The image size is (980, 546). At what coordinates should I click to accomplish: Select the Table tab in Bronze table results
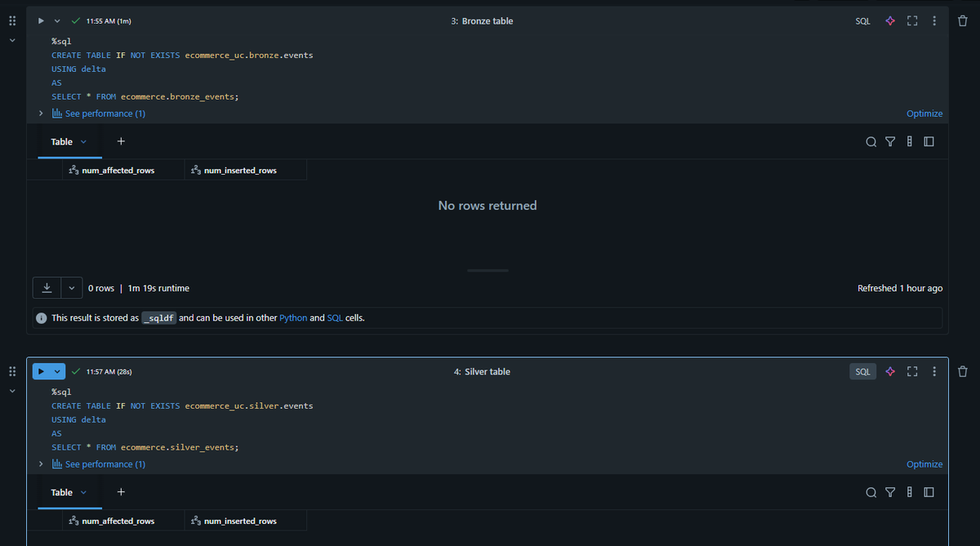pyautogui.click(x=62, y=141)
